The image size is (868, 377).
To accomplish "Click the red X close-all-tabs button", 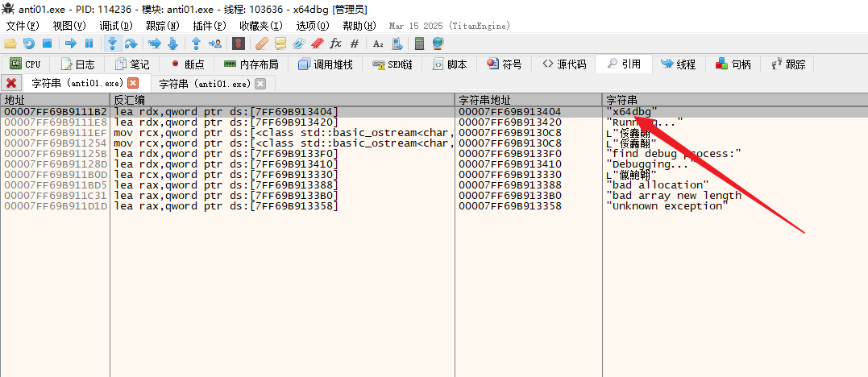I will 11,83.
